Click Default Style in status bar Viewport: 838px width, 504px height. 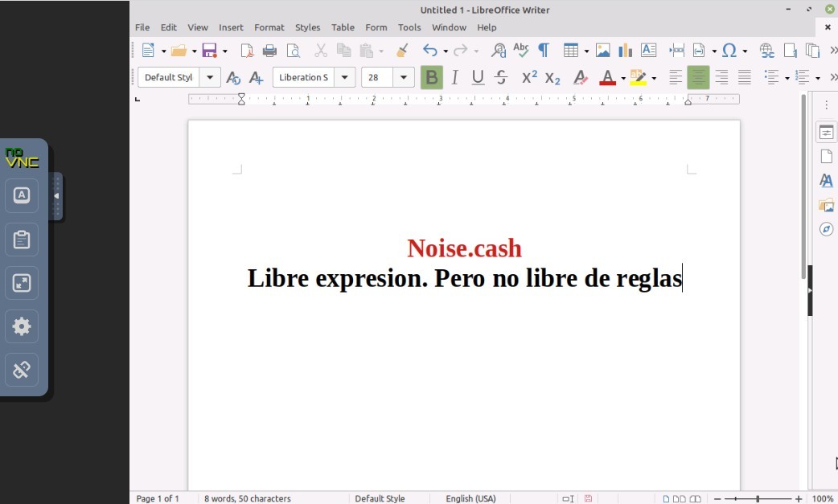click(380, 498)
